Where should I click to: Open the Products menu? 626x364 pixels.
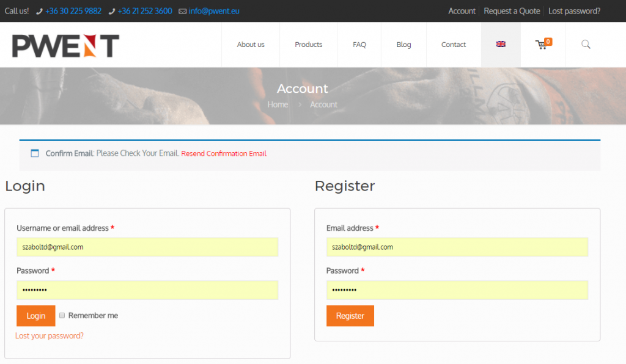tap(308, 45)
